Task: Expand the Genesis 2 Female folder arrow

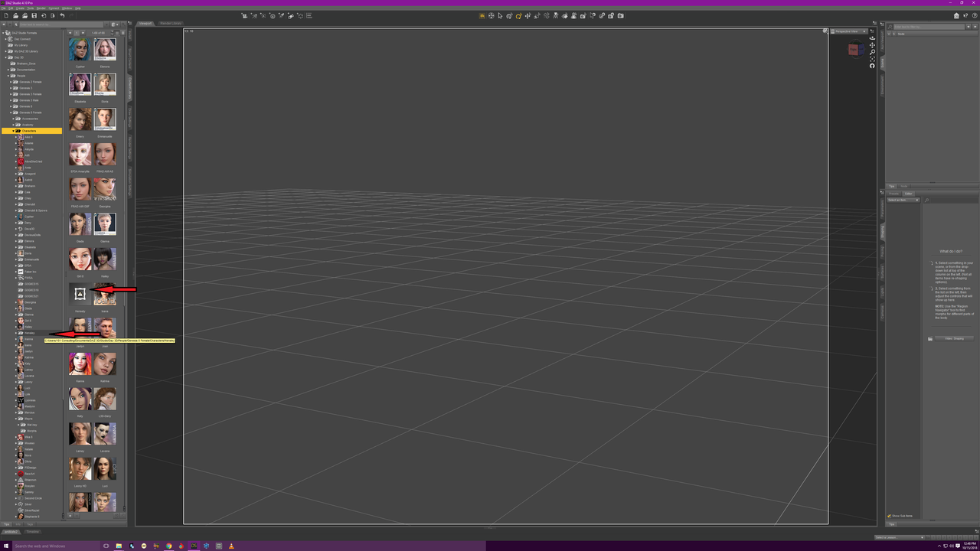Action: [11, 82]
